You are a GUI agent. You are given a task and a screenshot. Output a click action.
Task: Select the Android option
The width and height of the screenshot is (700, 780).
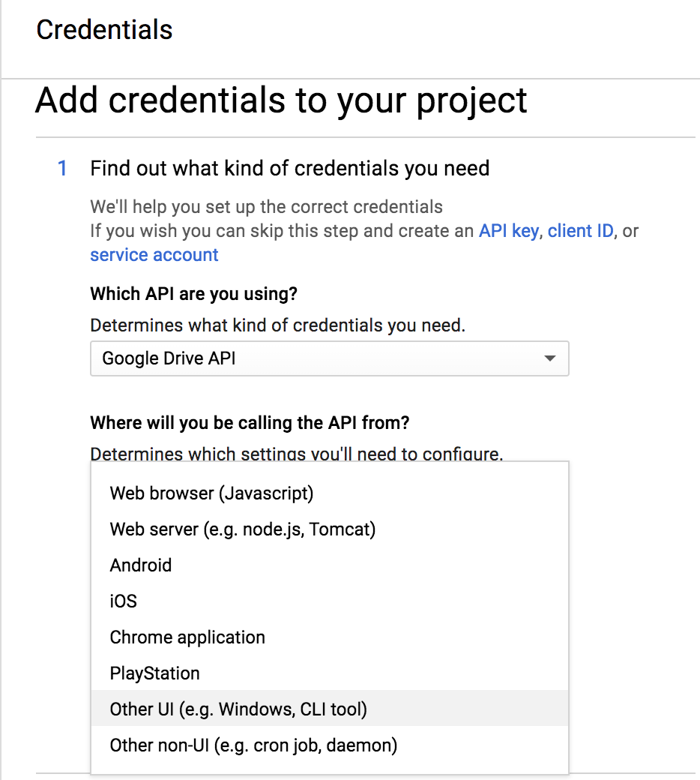329,565
